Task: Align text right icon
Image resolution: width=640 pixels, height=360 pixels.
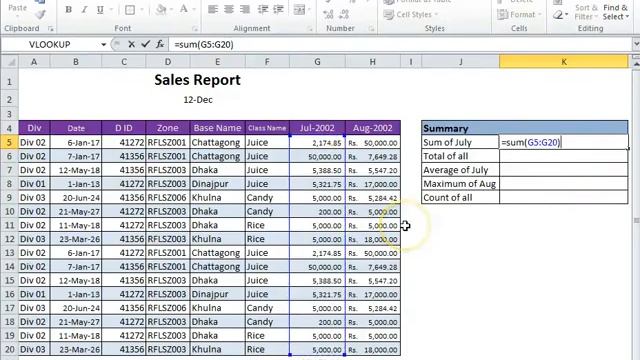Action: pos(244,9)
